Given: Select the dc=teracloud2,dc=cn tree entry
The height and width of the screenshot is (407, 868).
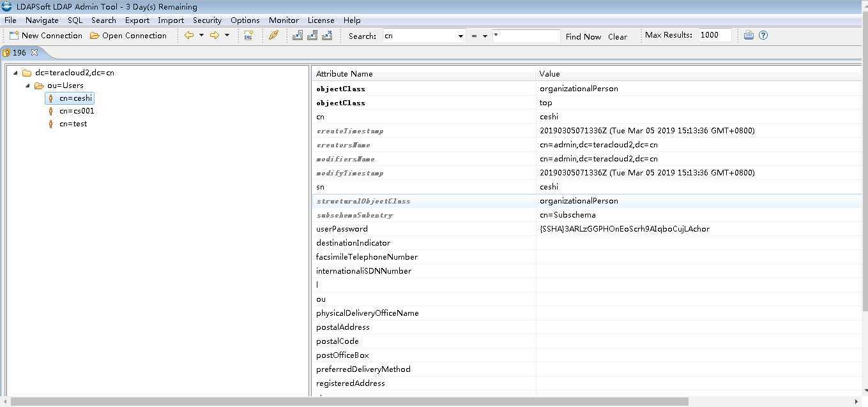Looking at the screenshot, I should (x=74, y=73).
